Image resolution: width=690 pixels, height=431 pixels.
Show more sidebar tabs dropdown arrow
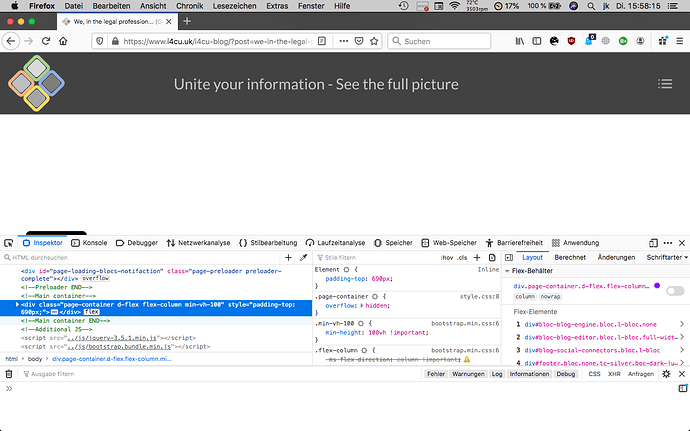pos(686,257)
